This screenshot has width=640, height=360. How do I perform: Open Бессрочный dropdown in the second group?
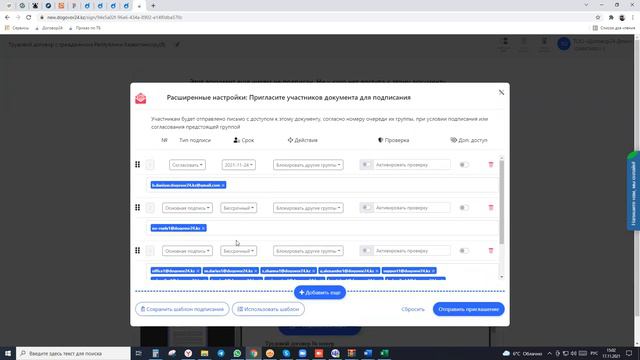coord(239,208)
